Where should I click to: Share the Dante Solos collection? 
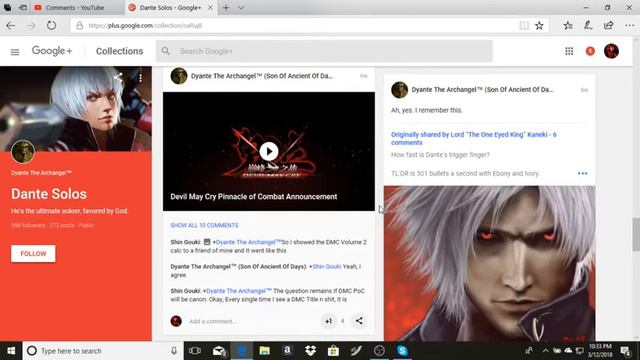118,77
